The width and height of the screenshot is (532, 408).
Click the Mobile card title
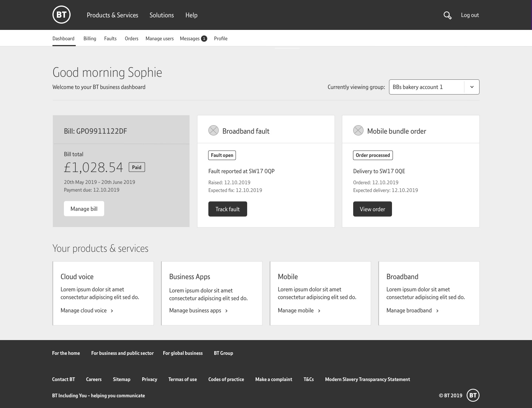click(288, 277)
